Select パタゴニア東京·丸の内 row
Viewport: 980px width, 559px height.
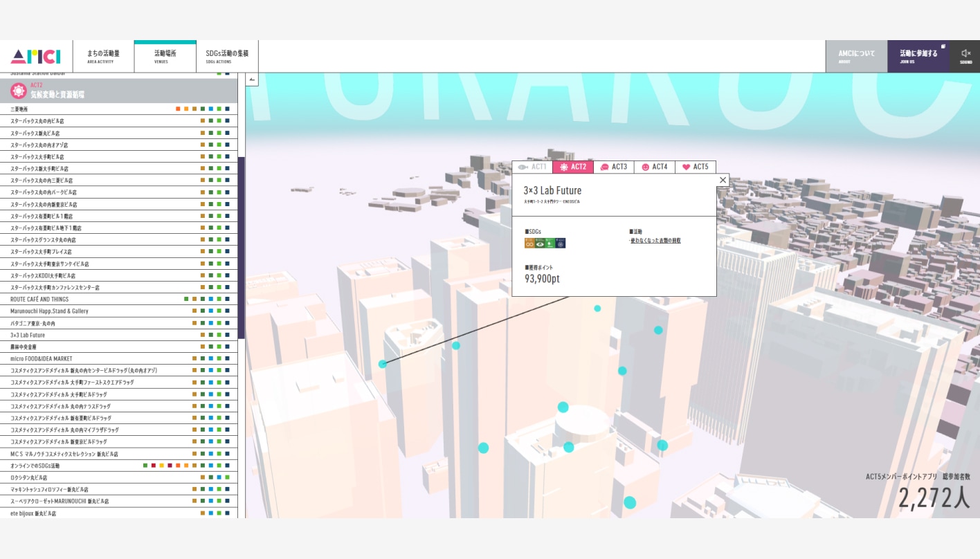[x=119, y=323]
